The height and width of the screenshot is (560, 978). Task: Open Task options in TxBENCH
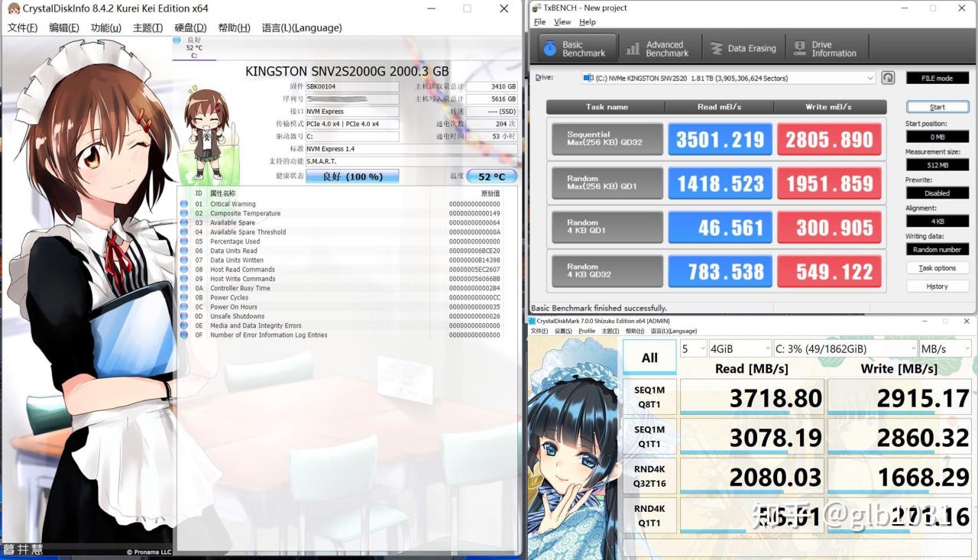coord(938,267)
